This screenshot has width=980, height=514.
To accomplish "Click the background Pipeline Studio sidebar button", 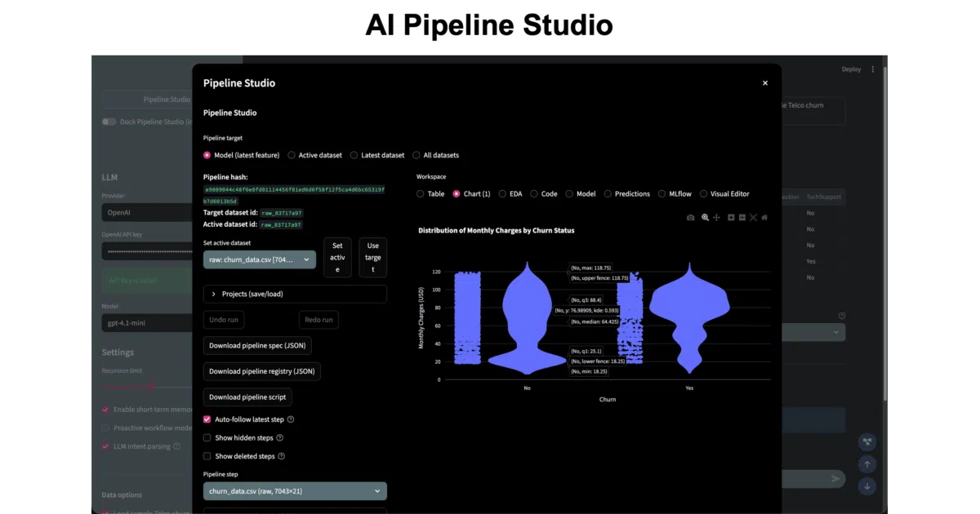I will pyautogui.click(x=147, y=100).
